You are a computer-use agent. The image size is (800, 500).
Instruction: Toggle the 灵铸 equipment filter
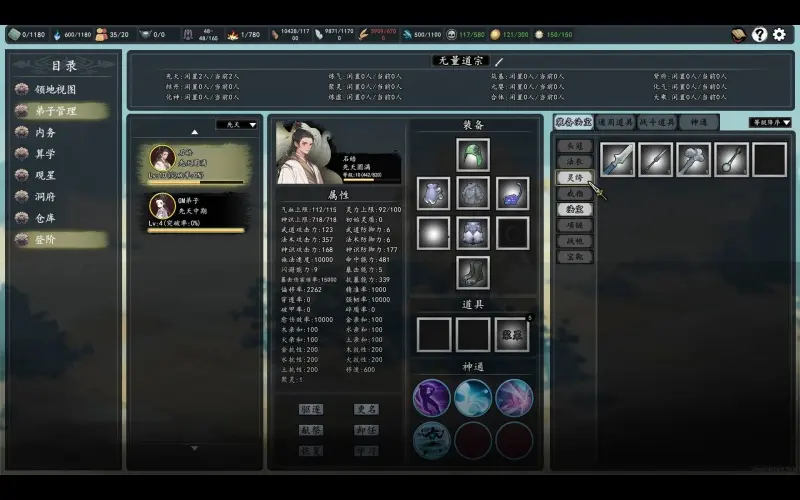(574, 177)
